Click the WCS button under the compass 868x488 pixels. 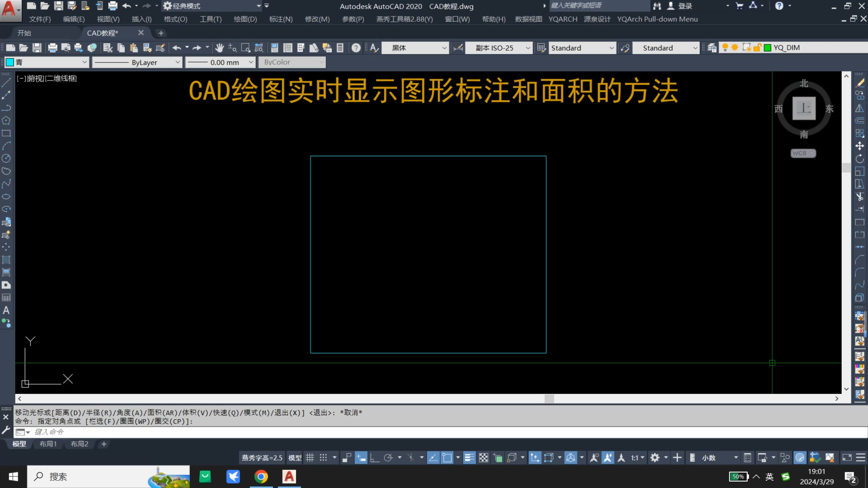[802, 153]
